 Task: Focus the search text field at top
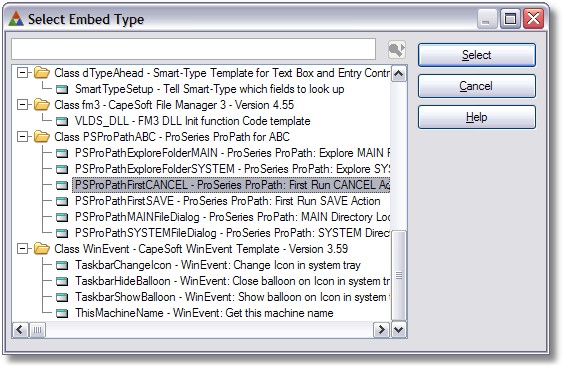pyautogui.click(x=194, y=49)
